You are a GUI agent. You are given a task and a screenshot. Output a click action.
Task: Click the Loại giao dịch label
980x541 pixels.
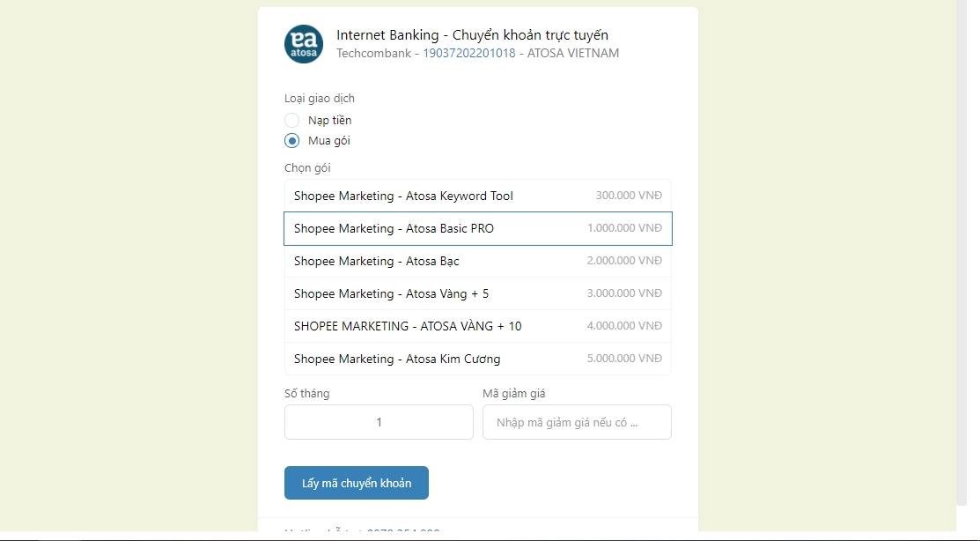319,99
